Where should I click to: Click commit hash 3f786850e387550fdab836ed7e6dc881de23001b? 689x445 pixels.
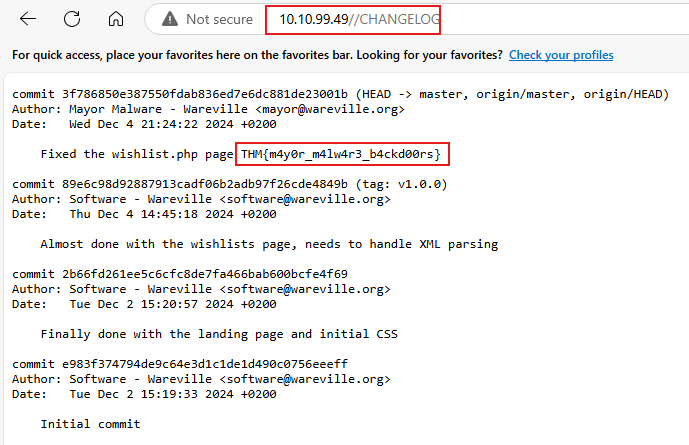[205, 94]
